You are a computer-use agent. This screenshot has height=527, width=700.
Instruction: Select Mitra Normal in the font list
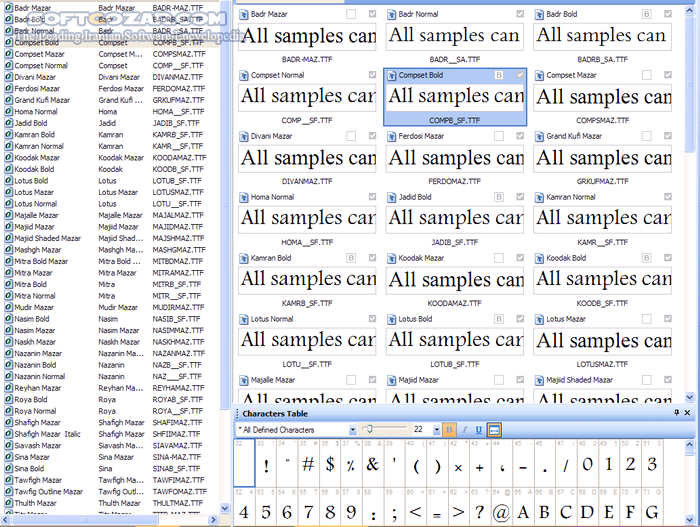pos(36,296)
